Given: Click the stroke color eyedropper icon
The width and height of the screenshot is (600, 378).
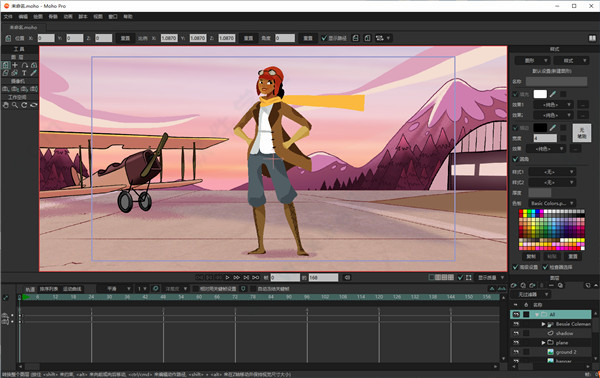Looking at the screenshot, I should (553, 127).
